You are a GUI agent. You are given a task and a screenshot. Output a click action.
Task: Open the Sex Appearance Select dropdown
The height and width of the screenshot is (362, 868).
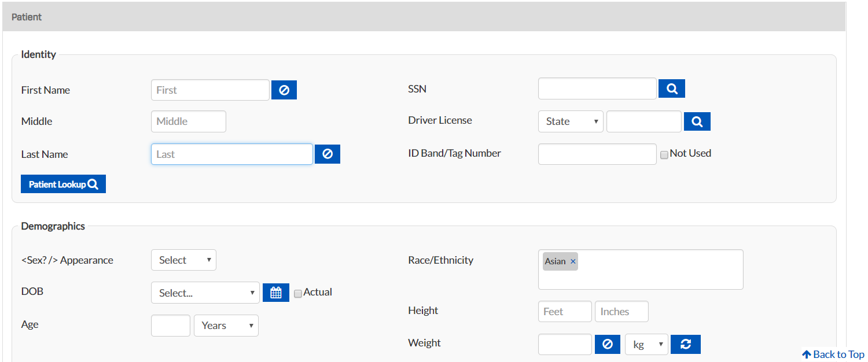click(x=183, y=260)
